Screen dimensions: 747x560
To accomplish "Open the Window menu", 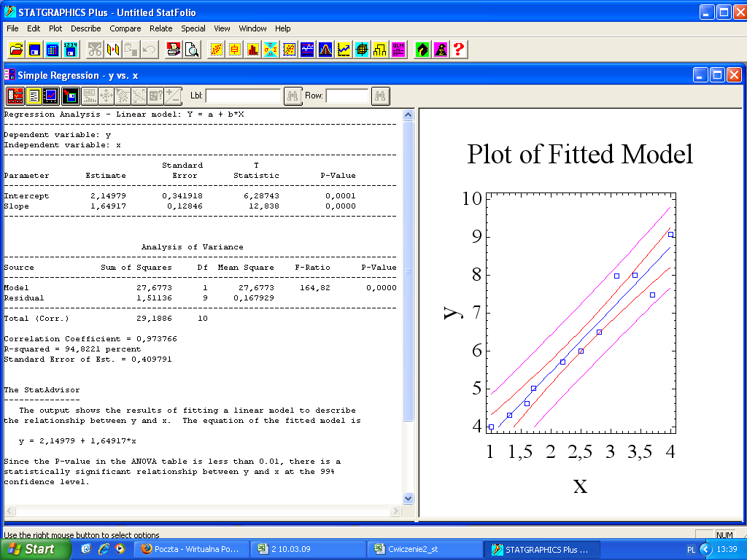I will (252, 28).
